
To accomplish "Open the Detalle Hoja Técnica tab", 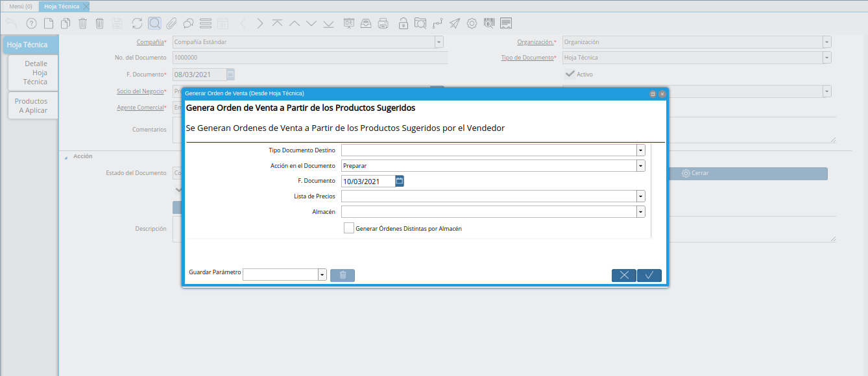I will pos(34,73).
